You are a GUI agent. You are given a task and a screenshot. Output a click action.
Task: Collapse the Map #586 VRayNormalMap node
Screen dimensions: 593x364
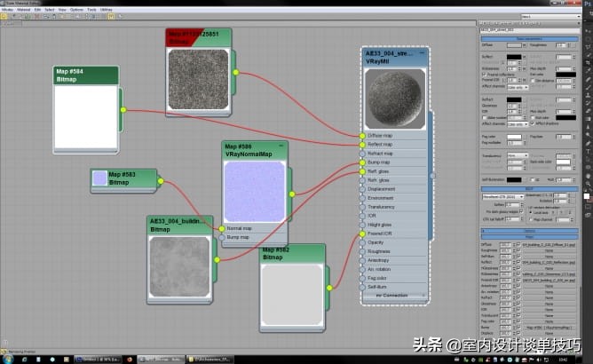pyautogui.click(x=281, y=145)
